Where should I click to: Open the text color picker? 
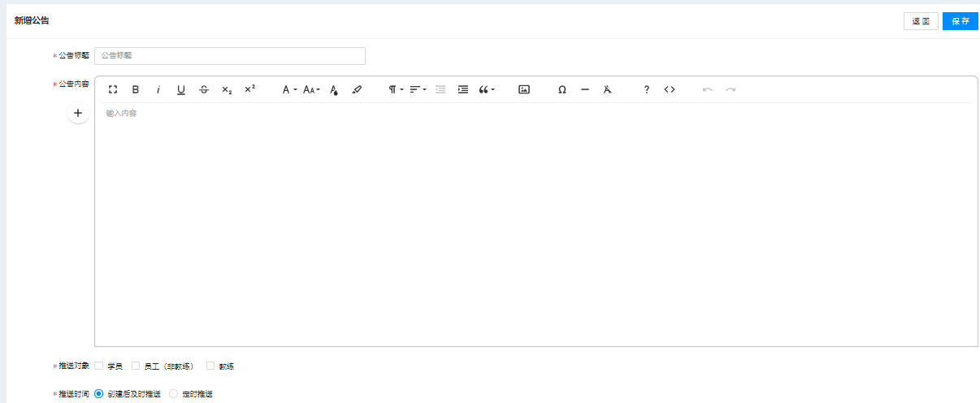(334, 89)
